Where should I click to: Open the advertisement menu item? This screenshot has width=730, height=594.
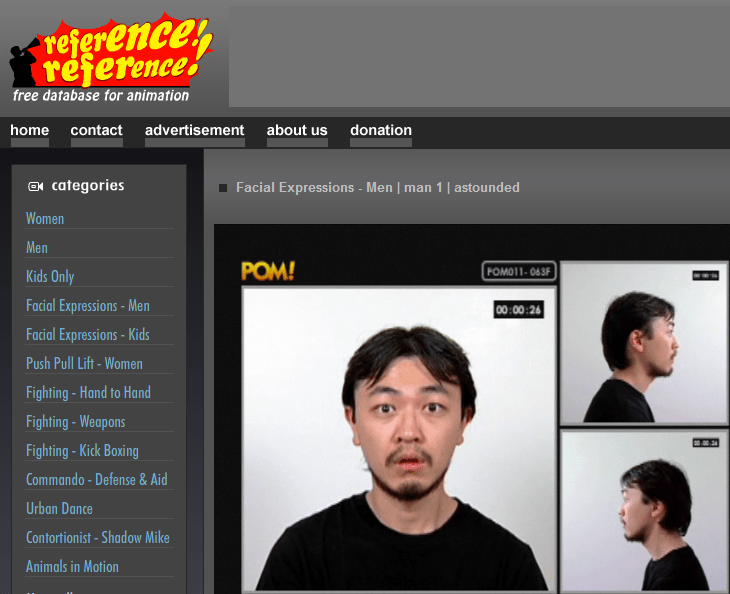click(x=194, y=130)
